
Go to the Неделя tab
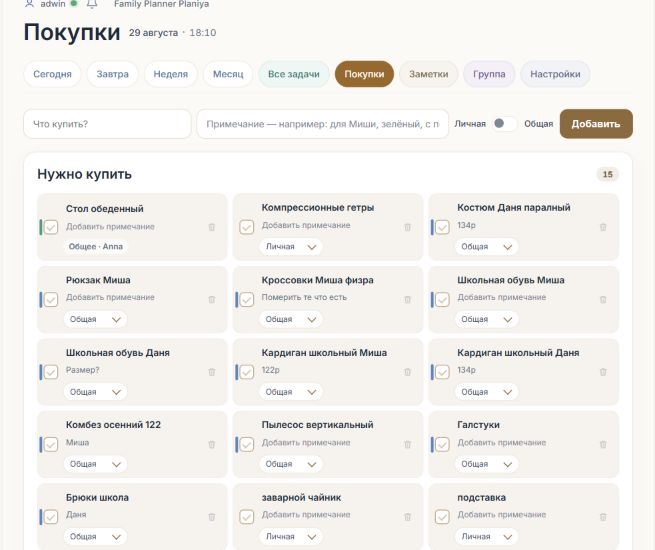170,74
